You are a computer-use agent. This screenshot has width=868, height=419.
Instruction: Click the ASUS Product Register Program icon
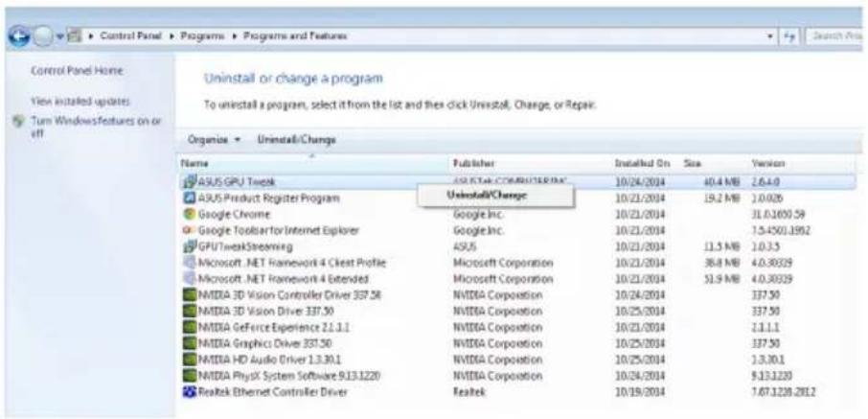[x=190, y=198]
